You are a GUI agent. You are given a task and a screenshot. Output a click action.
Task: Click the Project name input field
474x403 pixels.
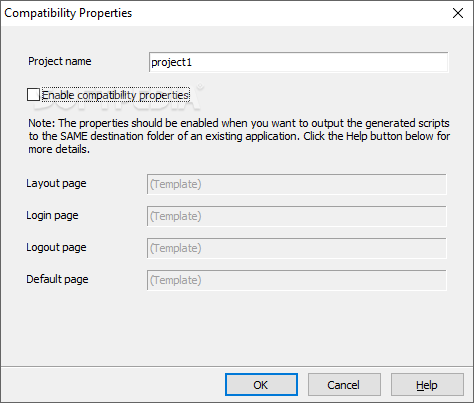[x=298, y=62]
